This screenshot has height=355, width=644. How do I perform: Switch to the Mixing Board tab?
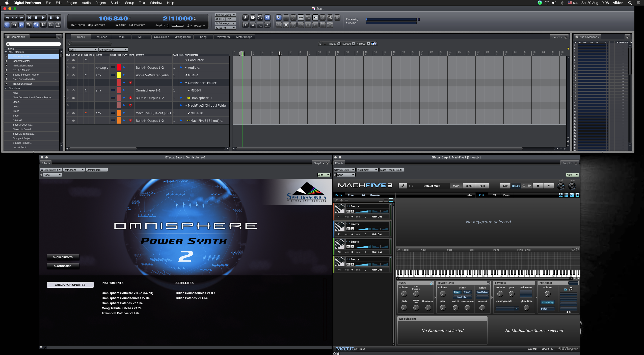click(x=182, y=37)
